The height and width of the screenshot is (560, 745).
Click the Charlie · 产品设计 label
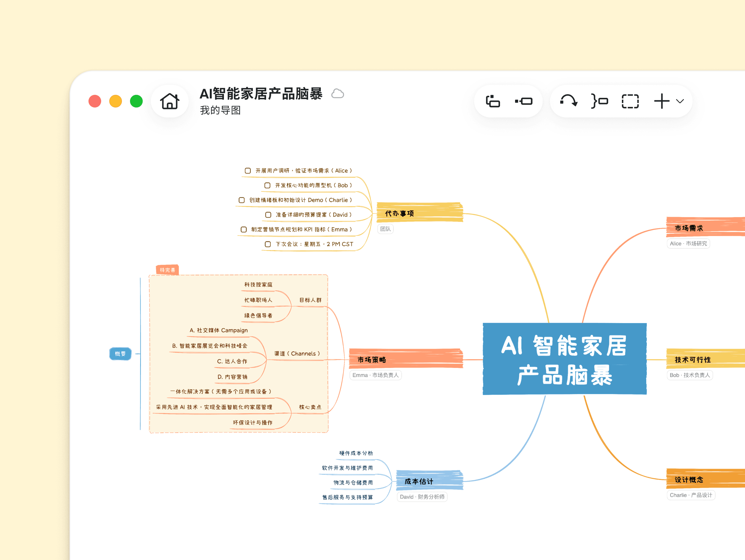(x=691, y=495)
